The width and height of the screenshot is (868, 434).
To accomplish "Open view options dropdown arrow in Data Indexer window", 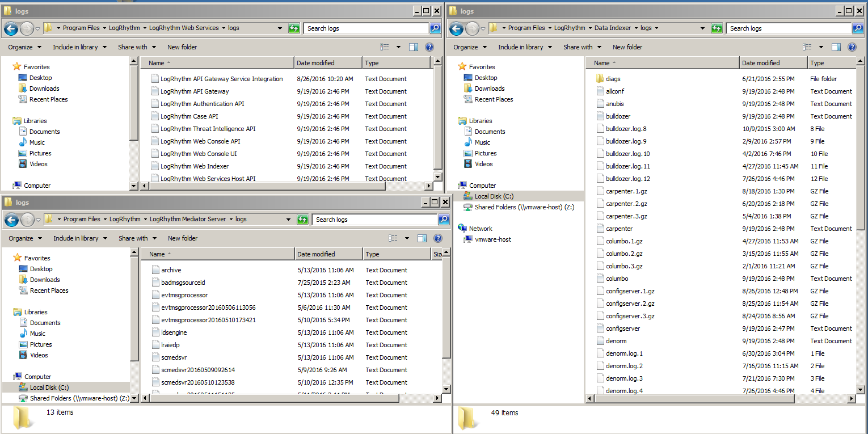I will (821, 47).
